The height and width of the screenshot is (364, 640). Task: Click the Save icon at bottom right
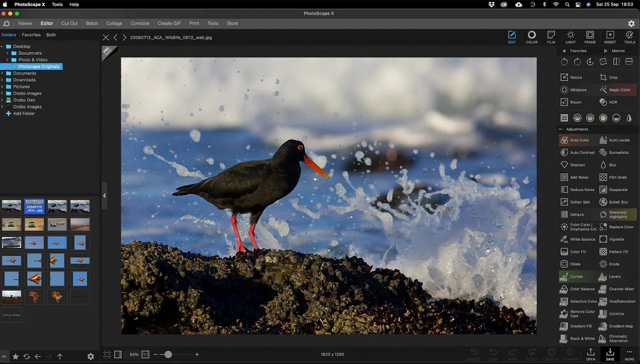(x=610, y=354)
